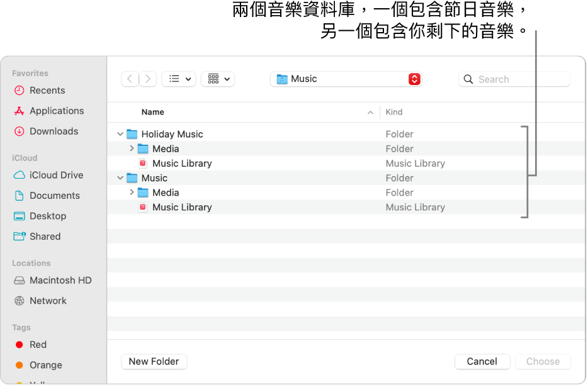This screenshot has height=385, width=588.
Task: Select Macintosh HD under Locations
Action: coord(60,280)
